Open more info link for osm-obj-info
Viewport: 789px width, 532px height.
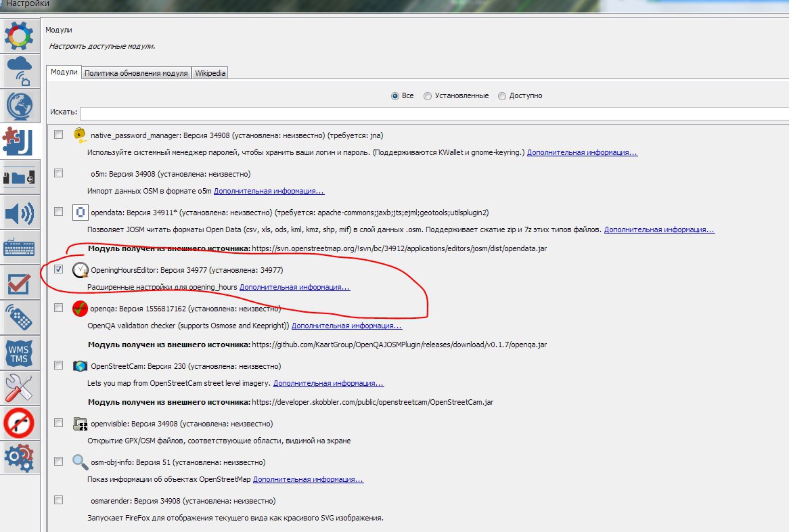[x=309, y=480]
